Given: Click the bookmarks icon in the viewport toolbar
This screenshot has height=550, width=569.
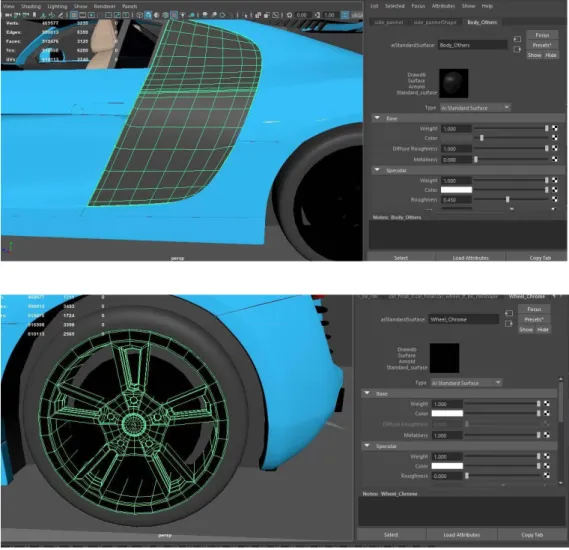Looking at the screenshot, I should pyautogui.click(x=35, y=15).
